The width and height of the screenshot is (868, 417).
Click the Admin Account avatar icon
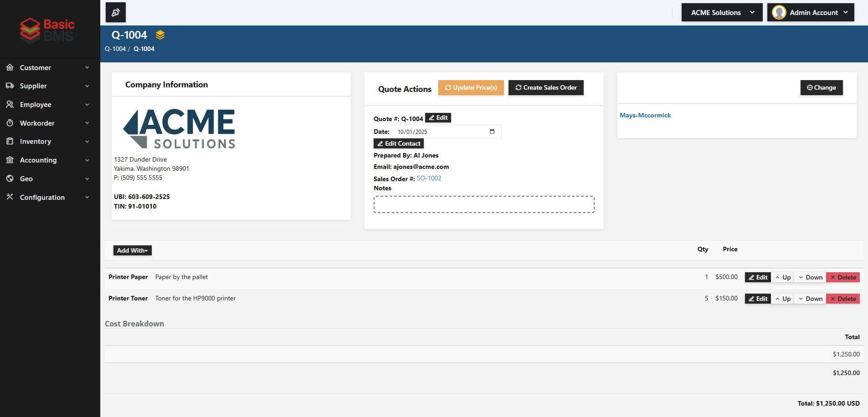point(779,12)
